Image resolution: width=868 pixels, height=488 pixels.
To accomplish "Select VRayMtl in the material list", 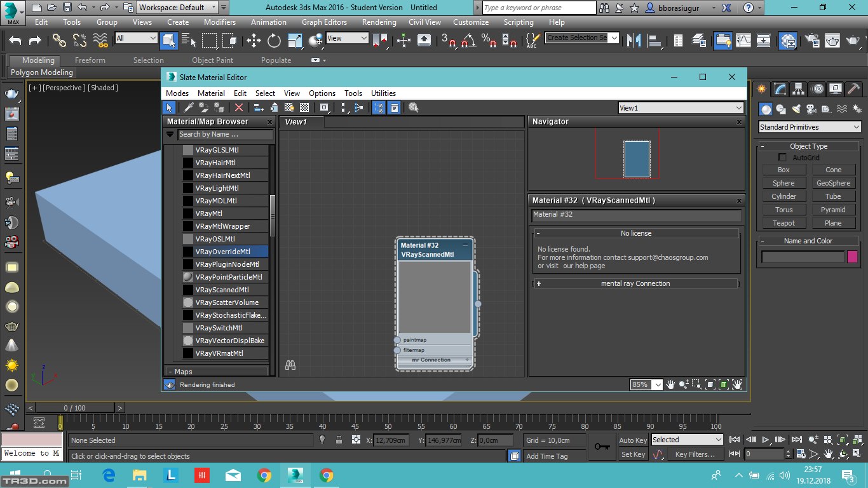I will [208, 213].
